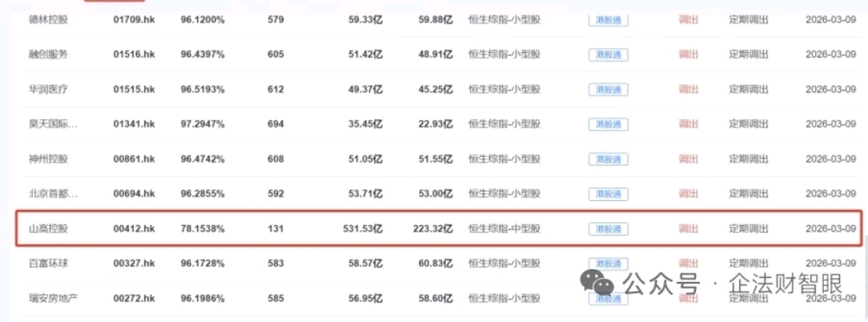
Task: Click the 港股通 tag for 瑞安房地产
Action: tap(608, 298)
